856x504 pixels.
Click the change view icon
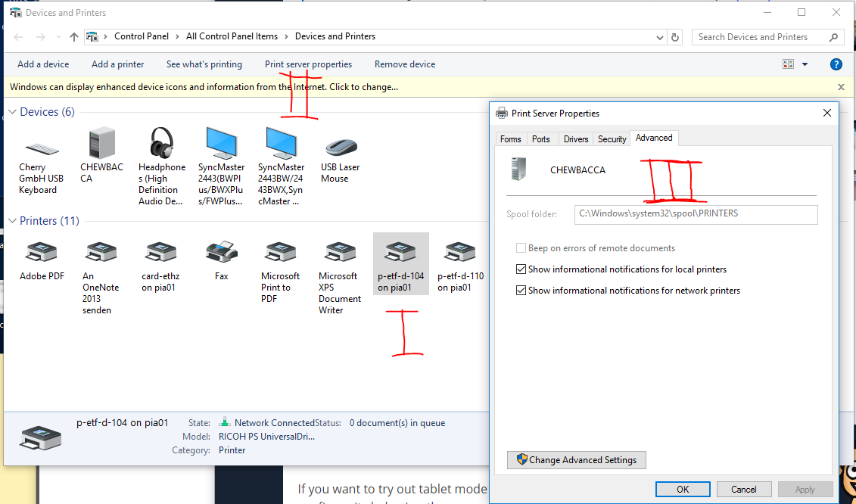(789, 64)
